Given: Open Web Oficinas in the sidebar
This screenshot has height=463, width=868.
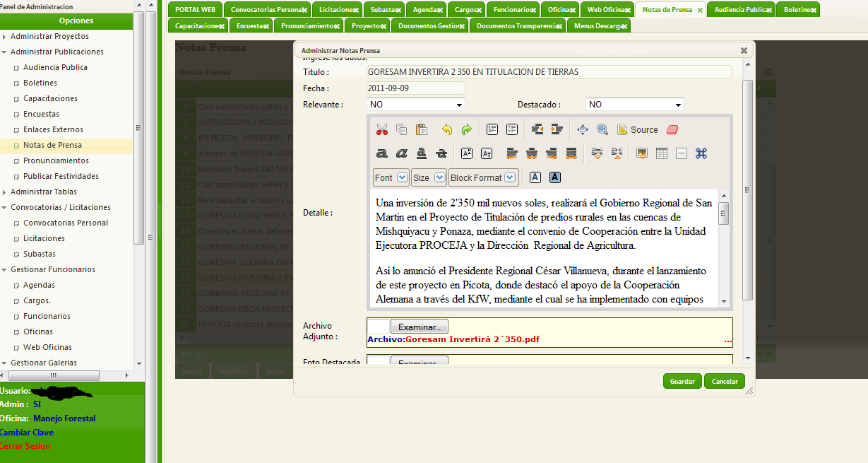Looking at the screenshot, I should pos(47,347).
